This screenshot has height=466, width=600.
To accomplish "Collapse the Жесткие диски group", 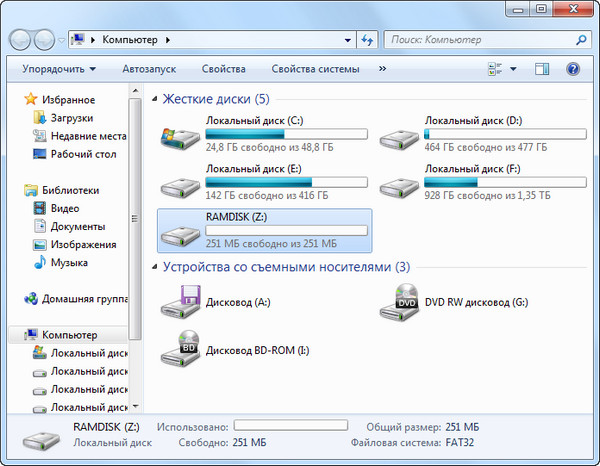I will (x=153, y=100).
